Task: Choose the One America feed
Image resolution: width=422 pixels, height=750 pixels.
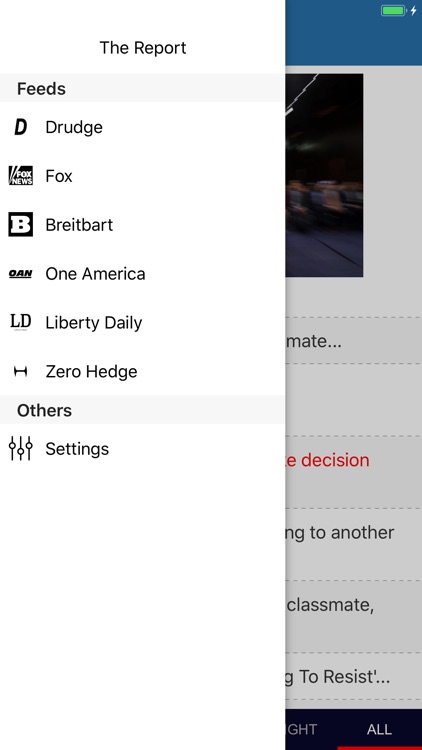Action: 143,274
